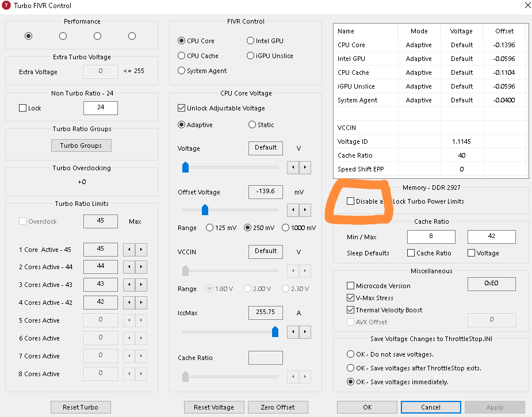Select Intel GPU in FIVR Control

pyautogui.click(x=265, y=41)
